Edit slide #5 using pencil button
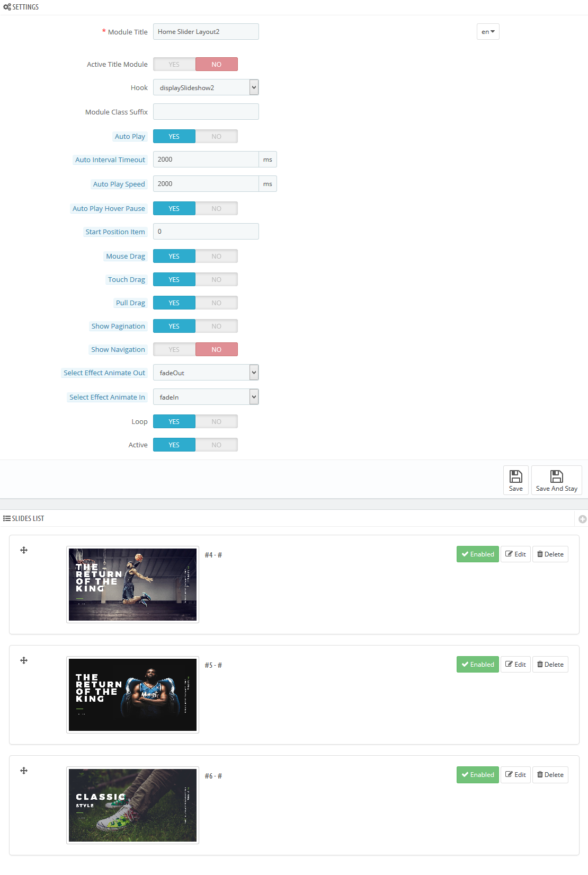Image resolution: width=588 pixels, height=875 pixels. point(515,665)
